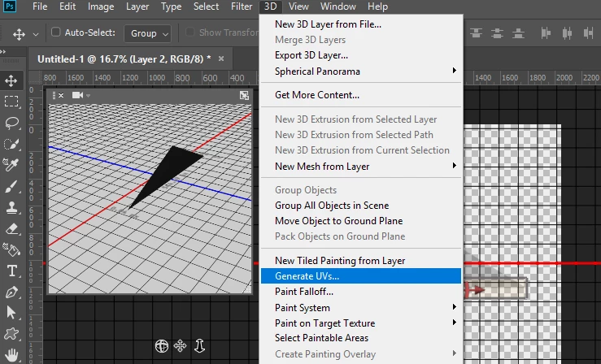Screen dimensions: 601x364
Task: Click distribute left edges icon
Action: coord(546,33)
